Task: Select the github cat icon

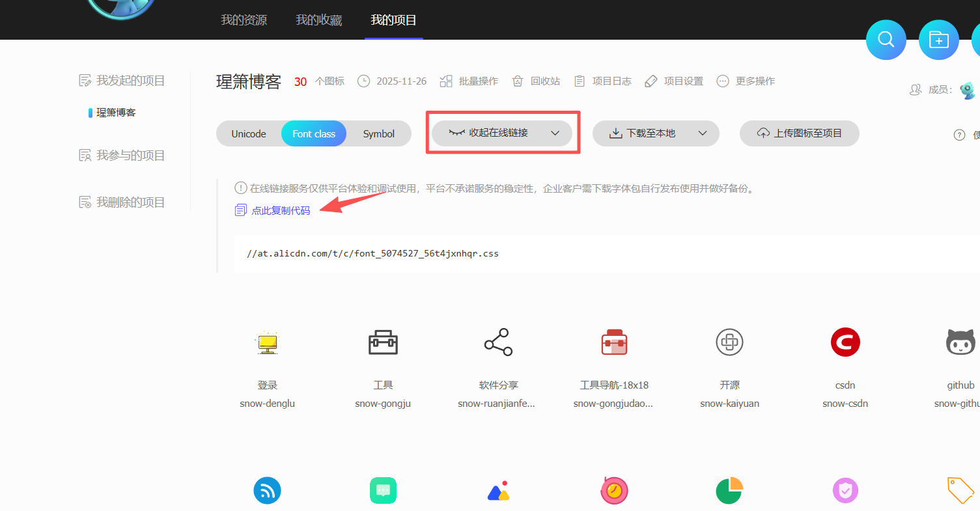Action: point(960,342)
